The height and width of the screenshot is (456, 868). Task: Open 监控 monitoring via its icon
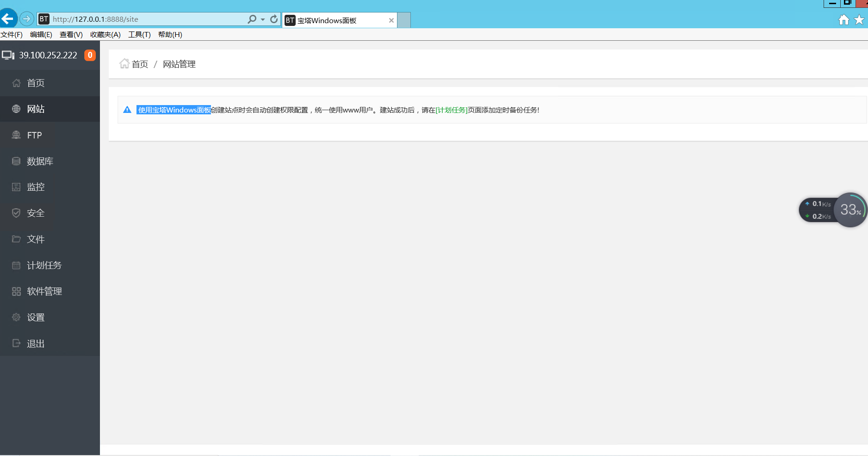coord(16,187)
